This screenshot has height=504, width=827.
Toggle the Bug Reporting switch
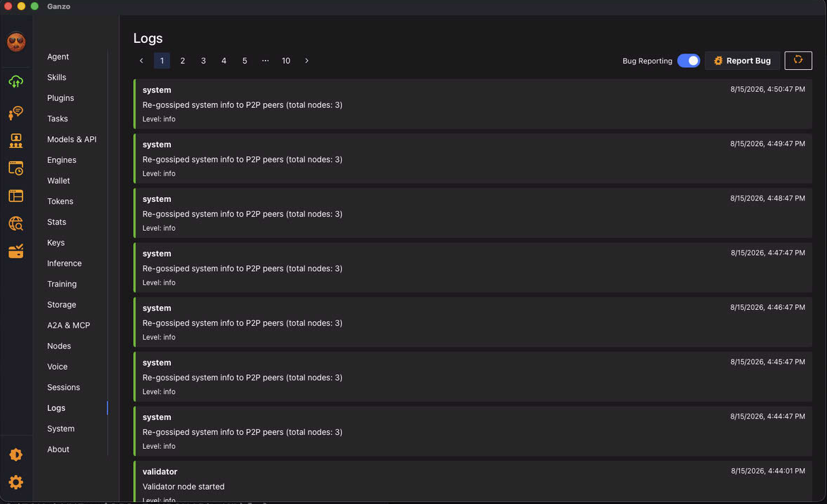[689, 61]
